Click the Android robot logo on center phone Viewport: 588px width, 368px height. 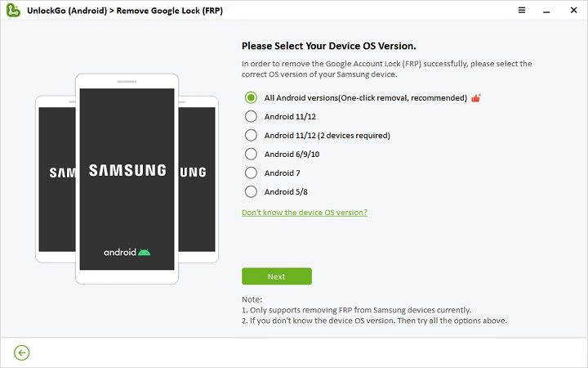(145, 252)
